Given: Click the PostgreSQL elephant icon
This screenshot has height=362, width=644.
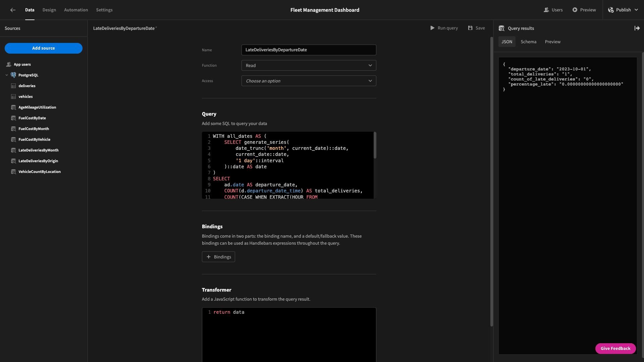Looking at the screenshot, I should pos(13,75).
